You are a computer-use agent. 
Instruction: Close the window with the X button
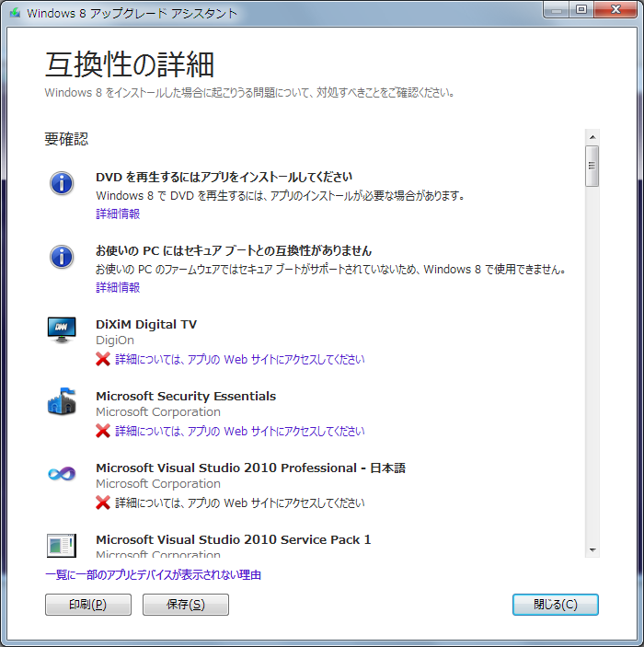click(615, 10)
